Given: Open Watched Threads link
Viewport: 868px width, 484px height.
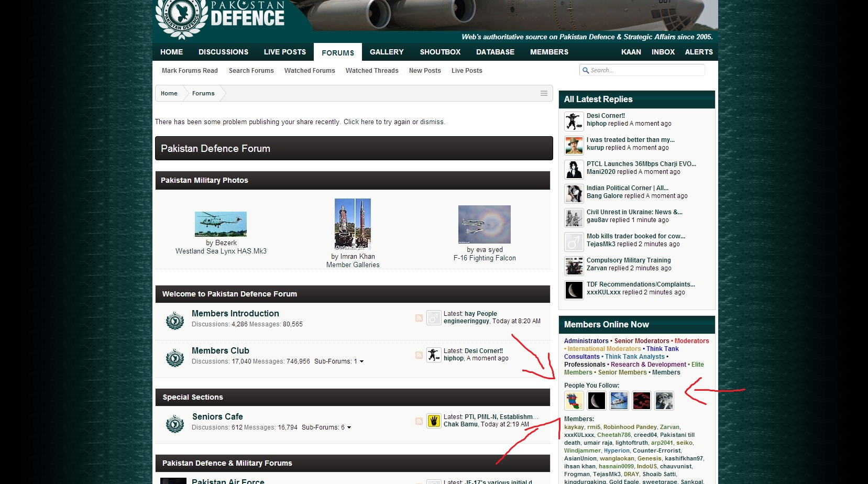Looking at the screenshot, I should click(x=372, y=71).
